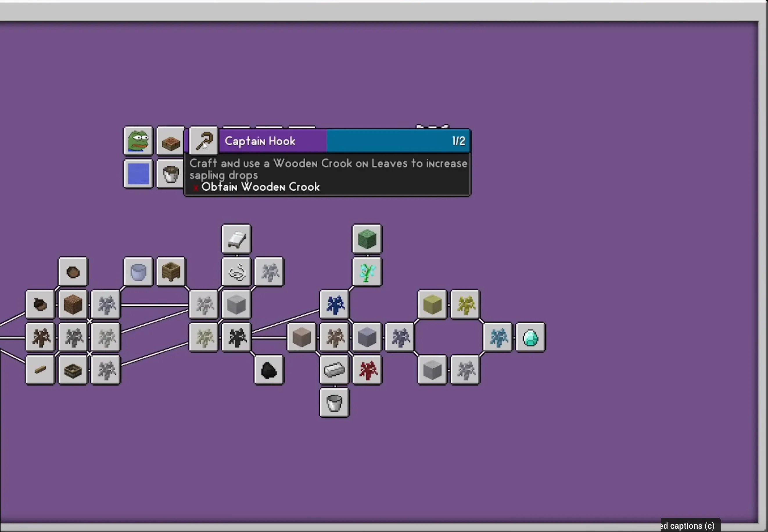Open the dirt block advancement

[73, 304]
